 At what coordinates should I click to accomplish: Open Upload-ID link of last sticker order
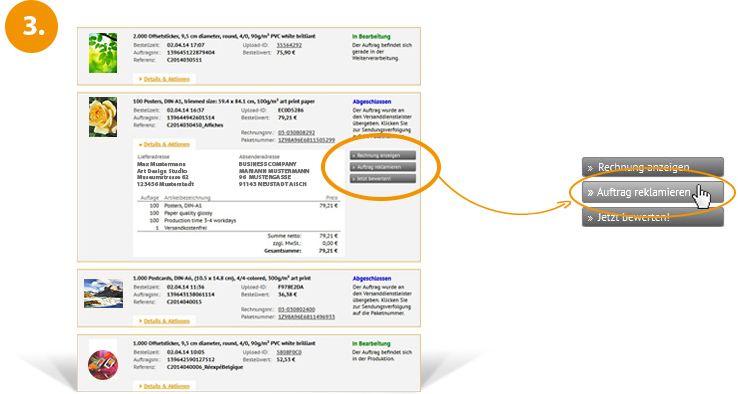pyautogui.click(x=289, y=352)
